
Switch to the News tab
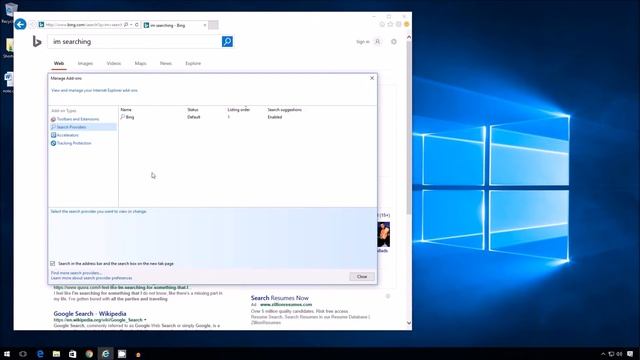click(x=166, y=63)
